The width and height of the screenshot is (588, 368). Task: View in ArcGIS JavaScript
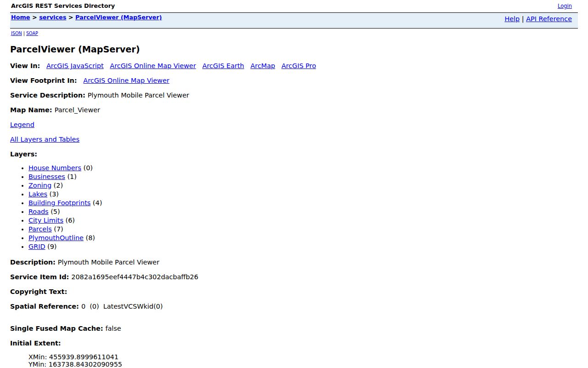pyautogui.click(x=75, y=66)
